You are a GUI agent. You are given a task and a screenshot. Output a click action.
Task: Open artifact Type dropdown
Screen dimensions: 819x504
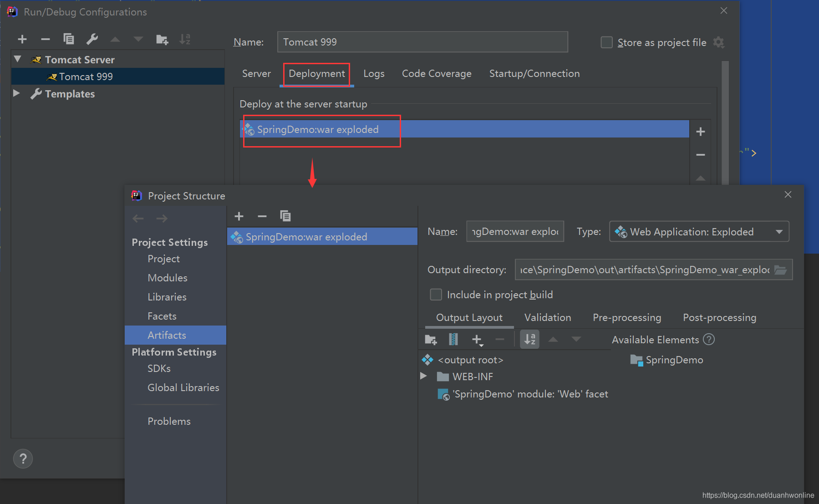tap(699, 232)
